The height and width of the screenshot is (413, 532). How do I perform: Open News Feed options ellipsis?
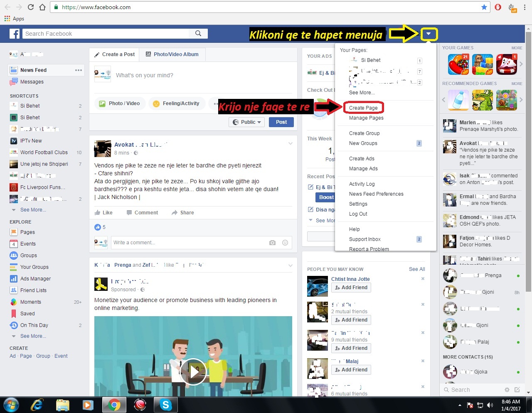[79, 70]
